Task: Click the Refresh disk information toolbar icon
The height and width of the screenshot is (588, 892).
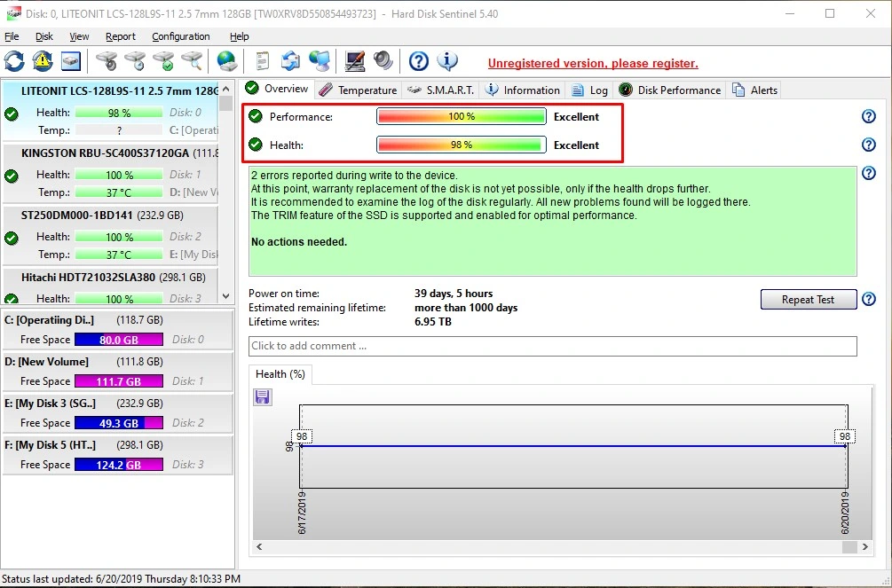Action: (x=14, y=61)
